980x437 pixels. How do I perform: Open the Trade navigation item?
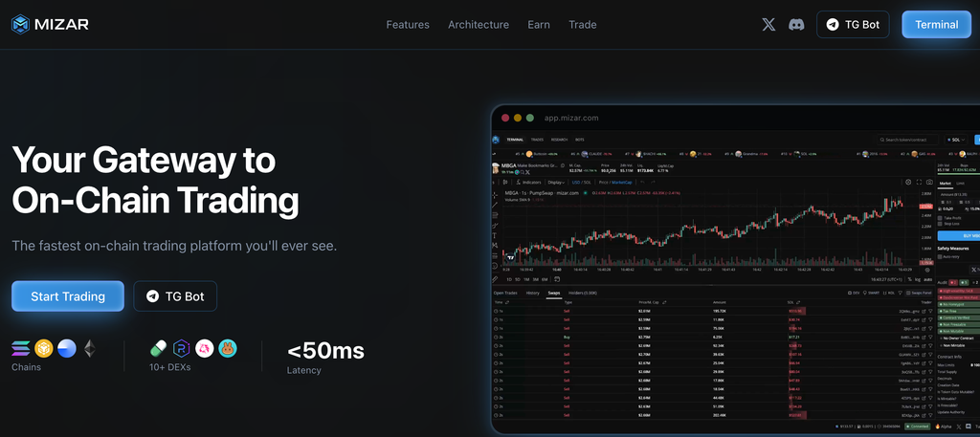pyautogui.click(x=583, y=25)
